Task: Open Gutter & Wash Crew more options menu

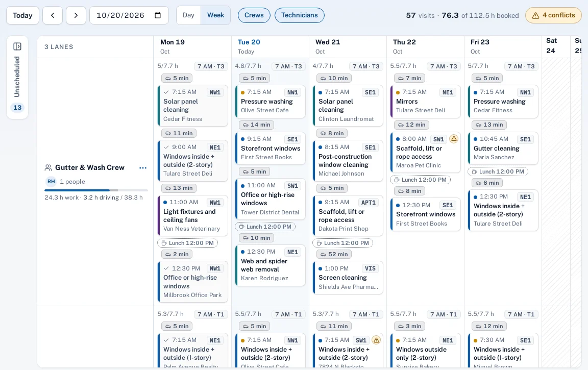Action: [x=143, y=168]
